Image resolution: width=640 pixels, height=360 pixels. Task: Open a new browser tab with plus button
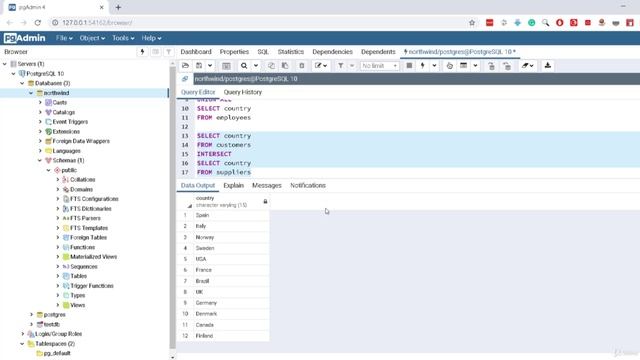coord(118,7)
